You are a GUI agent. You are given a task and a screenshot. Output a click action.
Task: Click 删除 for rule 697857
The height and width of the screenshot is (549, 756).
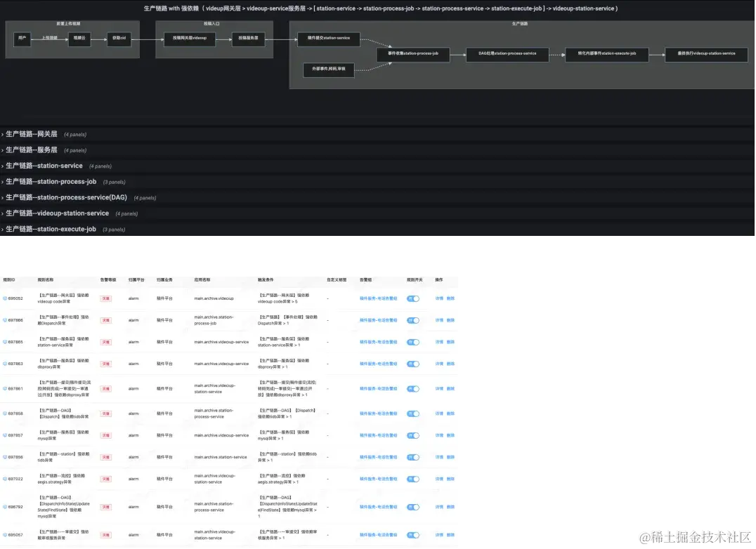(x=450, y=435)
